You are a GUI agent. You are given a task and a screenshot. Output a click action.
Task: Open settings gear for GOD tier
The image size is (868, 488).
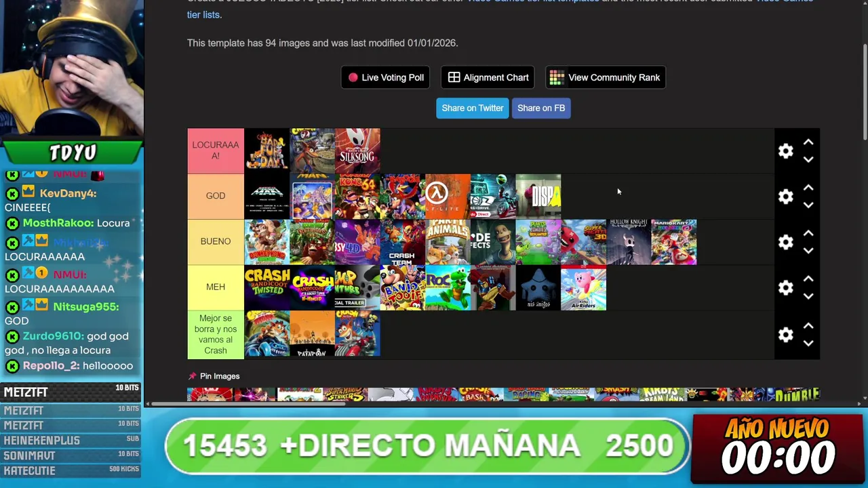(x=785, y=197)
